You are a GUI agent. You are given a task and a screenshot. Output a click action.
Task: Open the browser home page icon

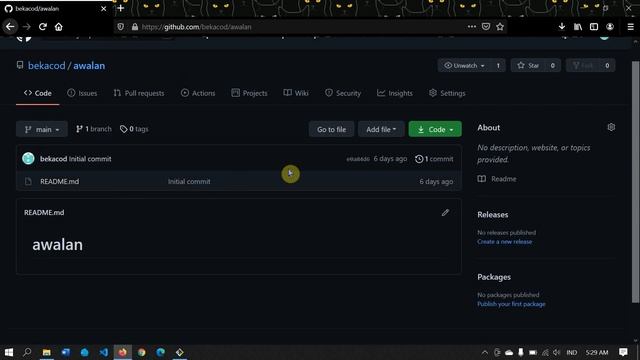59,27
